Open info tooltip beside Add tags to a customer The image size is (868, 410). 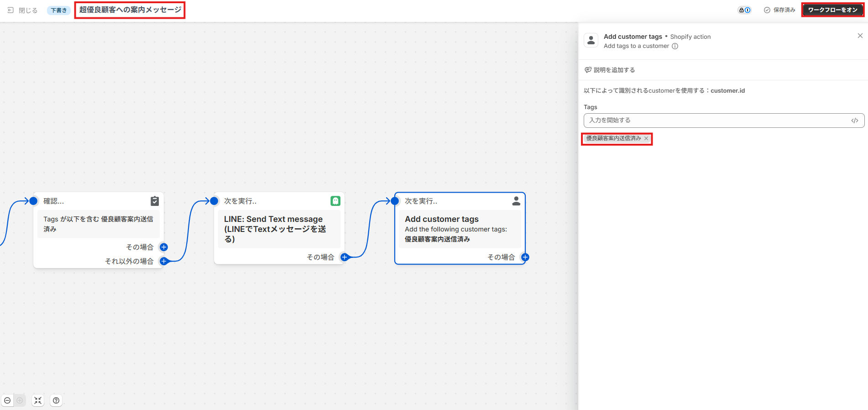675,46
